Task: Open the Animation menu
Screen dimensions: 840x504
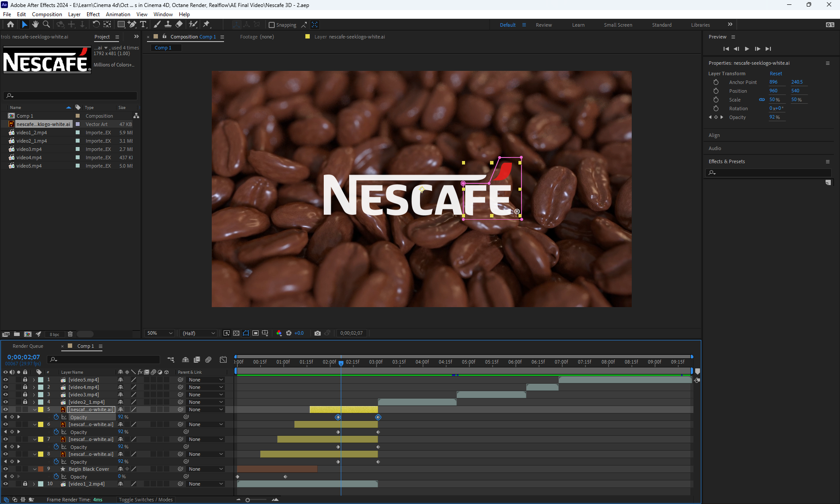Action: point(118,14)
